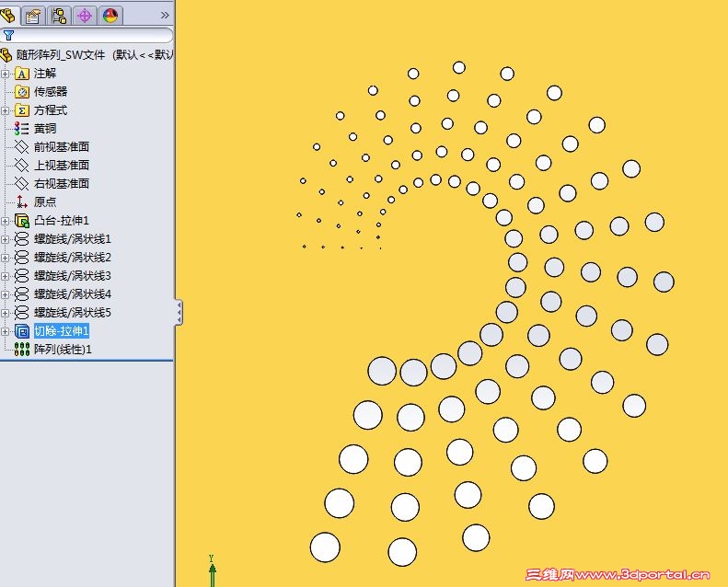Select the 传感器 tree label

[51, 92]
